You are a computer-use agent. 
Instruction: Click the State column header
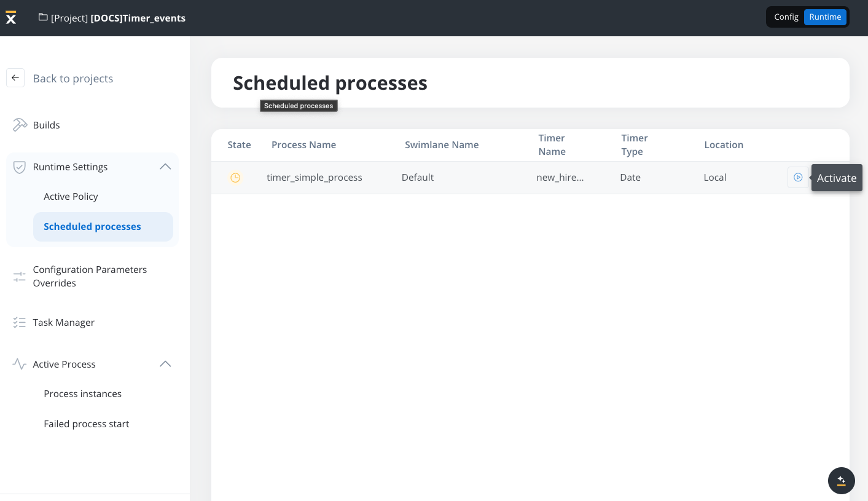(239, 145)
